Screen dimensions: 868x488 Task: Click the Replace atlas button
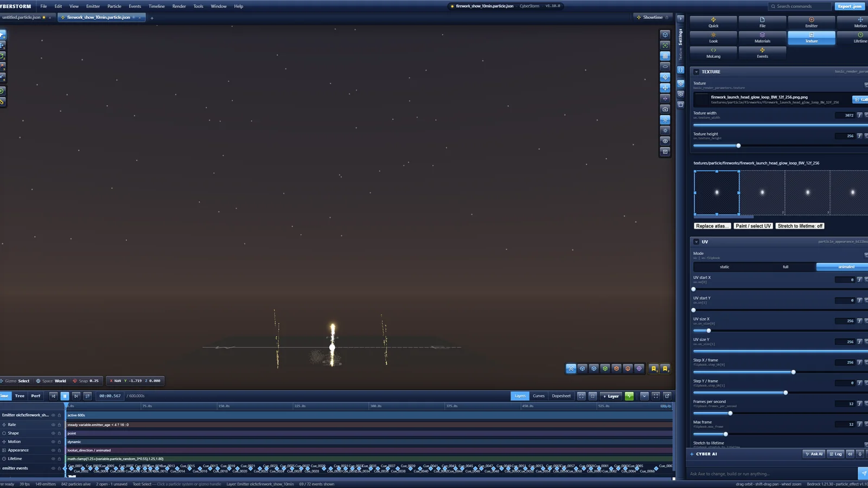coord(713,226)
